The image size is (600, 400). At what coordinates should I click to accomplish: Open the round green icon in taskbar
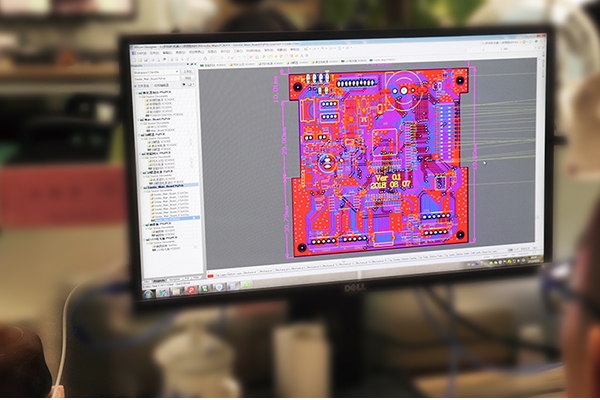click(x=246, y=285)
